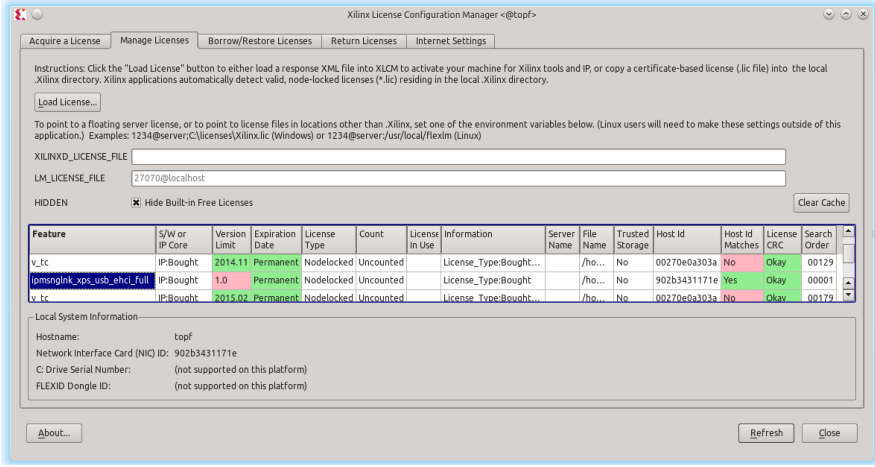The width and height of the screenshot is (875, 467).
Task: Go to the Return Licenses tab
Action: 360,41
